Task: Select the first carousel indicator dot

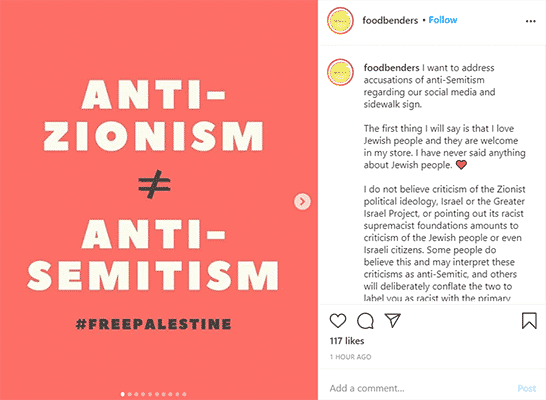Action: click(123, 394)
